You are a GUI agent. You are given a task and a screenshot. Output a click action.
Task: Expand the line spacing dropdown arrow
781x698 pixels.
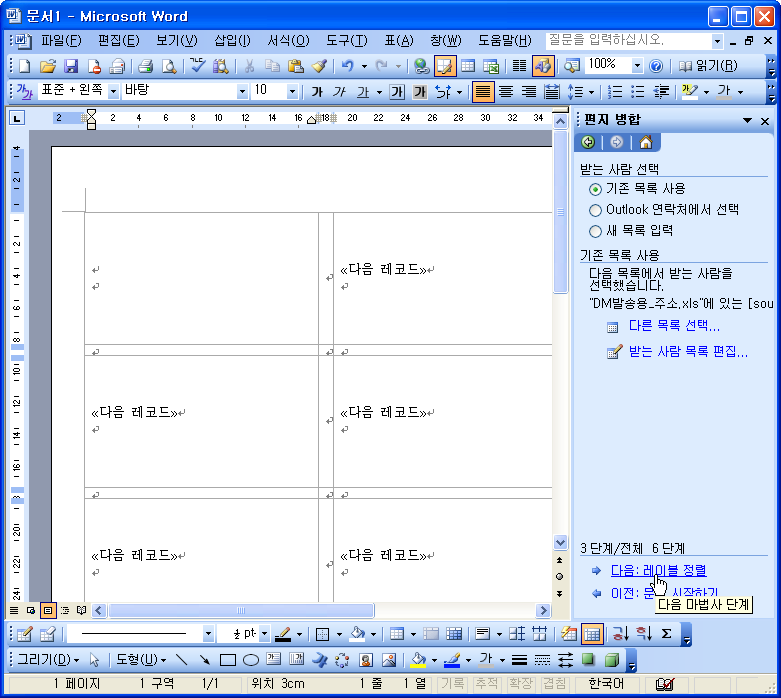pyautogui.click(x=591, y=92)
